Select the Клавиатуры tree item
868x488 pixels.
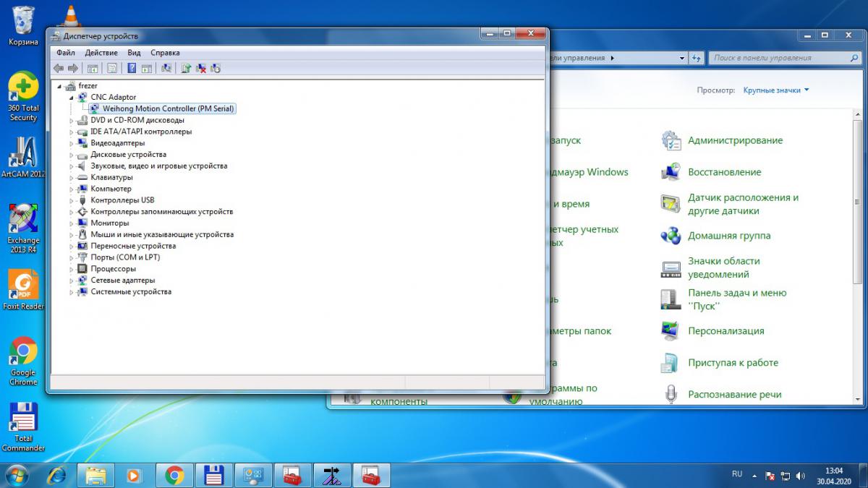[x=111, y=177]
